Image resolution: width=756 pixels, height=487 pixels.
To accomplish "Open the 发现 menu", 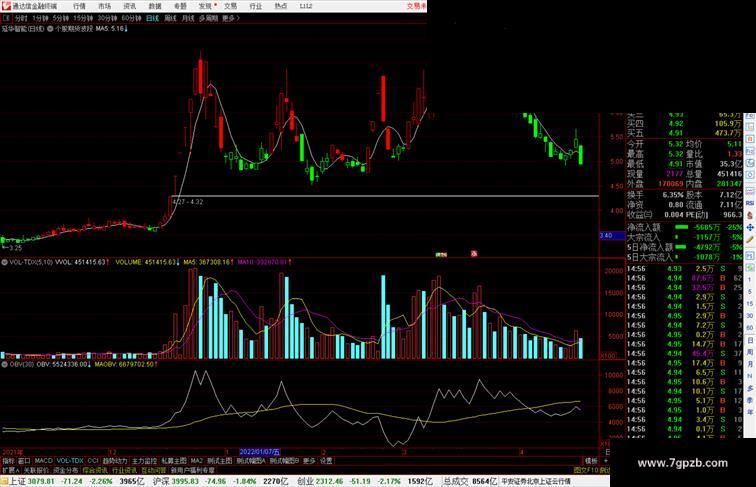I will [x=205, y=6].
